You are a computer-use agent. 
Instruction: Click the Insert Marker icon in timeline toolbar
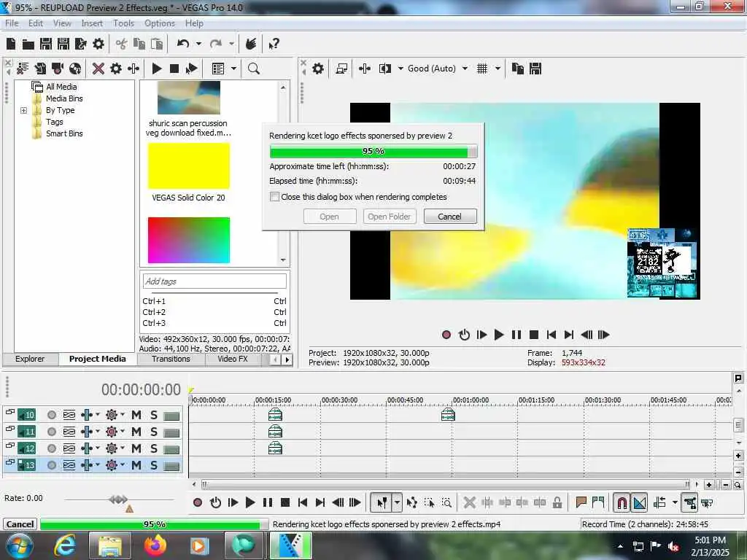[x=581, y=502]
